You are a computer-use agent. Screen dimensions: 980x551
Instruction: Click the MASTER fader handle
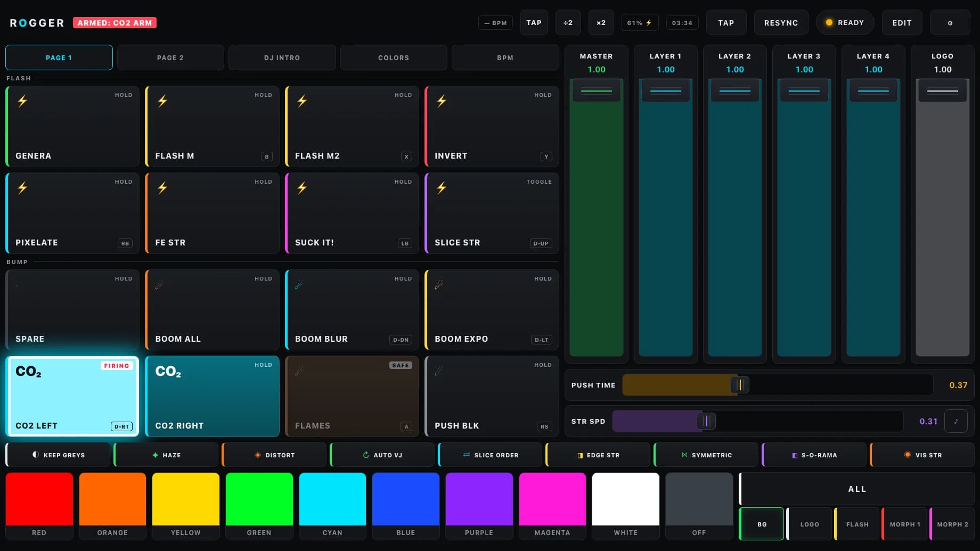click(597, 91)
